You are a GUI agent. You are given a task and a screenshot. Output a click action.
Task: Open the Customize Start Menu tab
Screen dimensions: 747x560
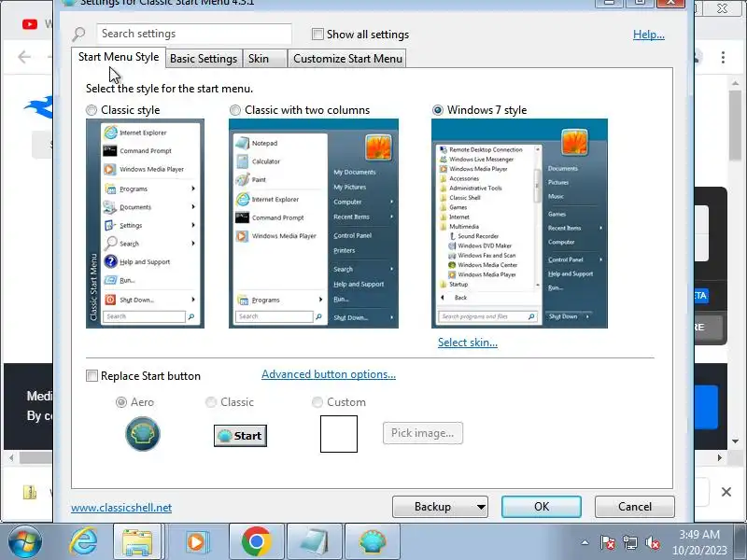347,59
